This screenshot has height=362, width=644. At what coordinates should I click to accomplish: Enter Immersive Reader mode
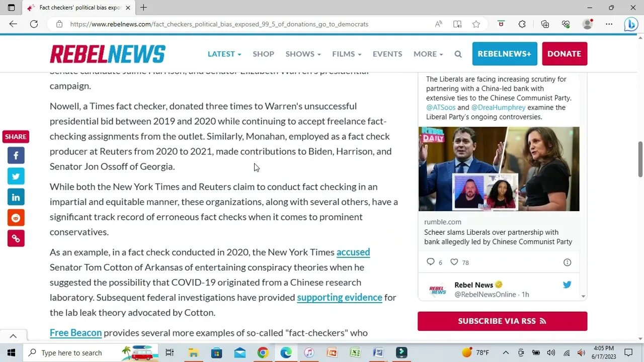click(x=457, y=24)
